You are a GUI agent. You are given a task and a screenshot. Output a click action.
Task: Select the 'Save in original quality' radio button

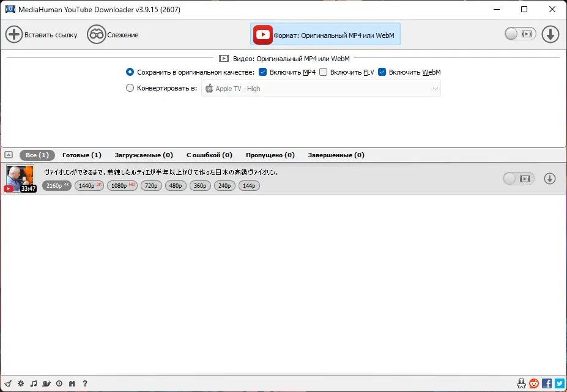tap(130, 72)
